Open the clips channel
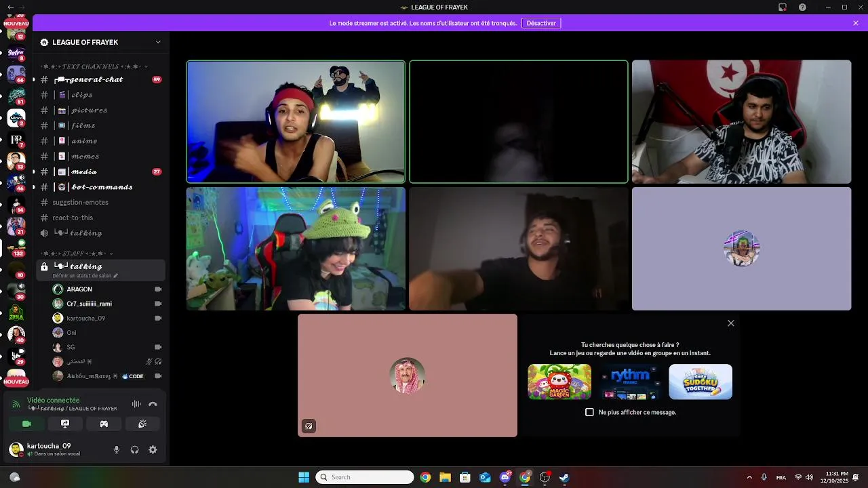Viewport: 868px width, 488px height. click(100, 95)
